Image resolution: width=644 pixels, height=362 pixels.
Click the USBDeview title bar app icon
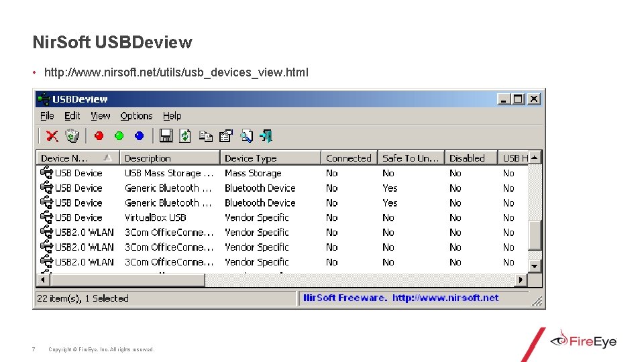coord(44,99)
